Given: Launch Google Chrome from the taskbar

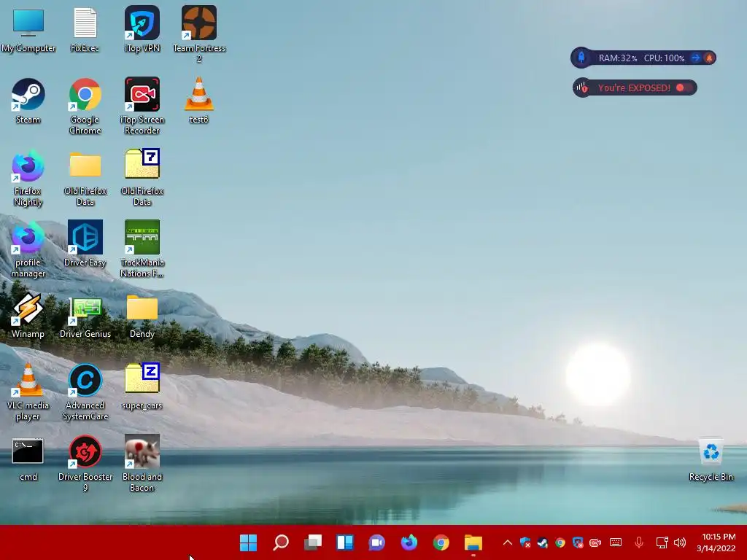Looking at the screenshot, I should 441,542.
